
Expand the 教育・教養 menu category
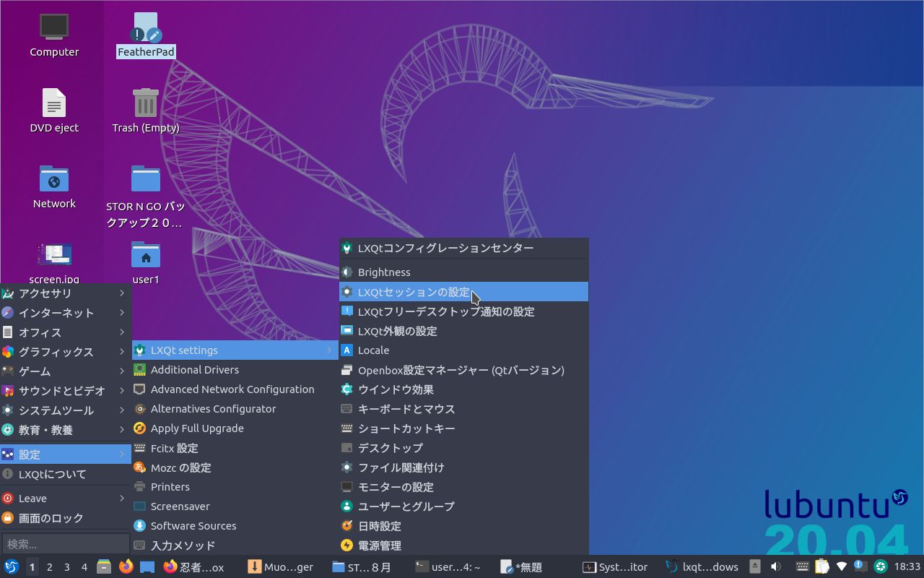[66, 429]
